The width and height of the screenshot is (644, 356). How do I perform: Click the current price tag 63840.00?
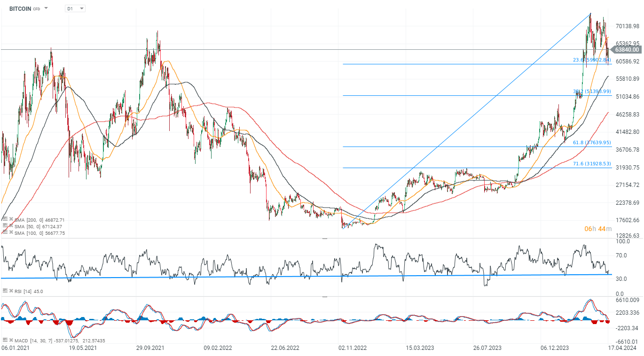click(627, 49)
